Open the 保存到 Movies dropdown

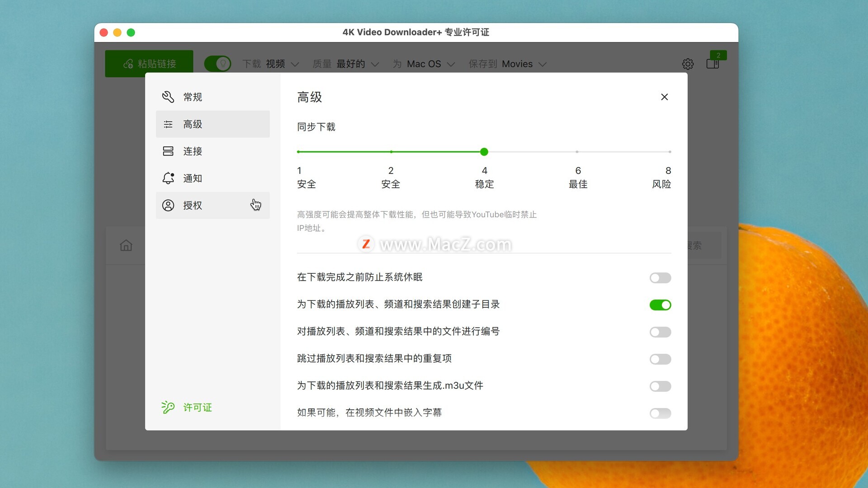pos(508,64)
